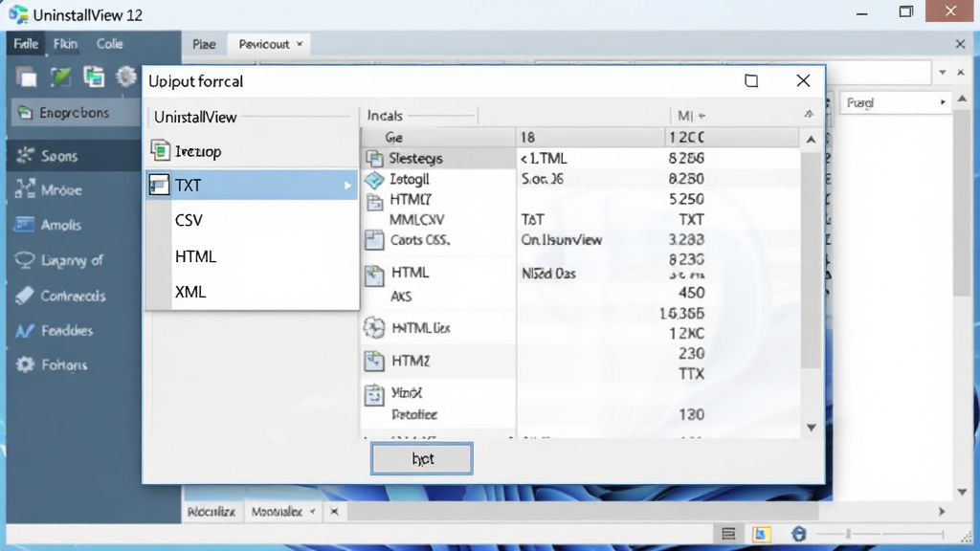
Task: Click the HNTML lies row icon
Action: 374,328
